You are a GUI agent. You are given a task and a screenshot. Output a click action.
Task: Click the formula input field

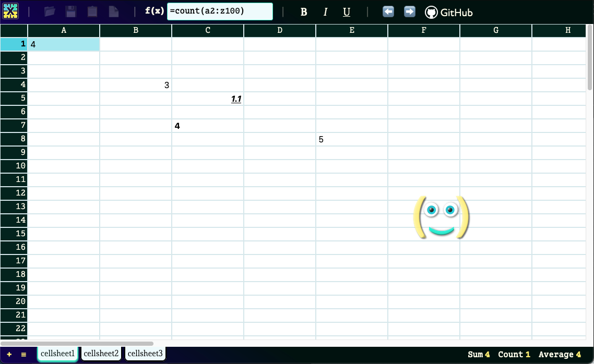click(x=220, y=11)
